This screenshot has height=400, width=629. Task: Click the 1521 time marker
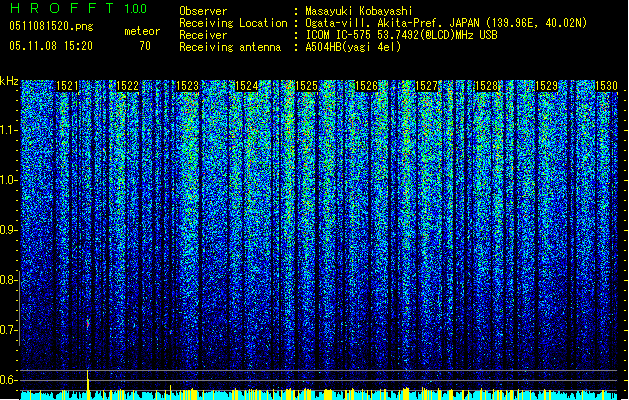[x=67, y=86]
